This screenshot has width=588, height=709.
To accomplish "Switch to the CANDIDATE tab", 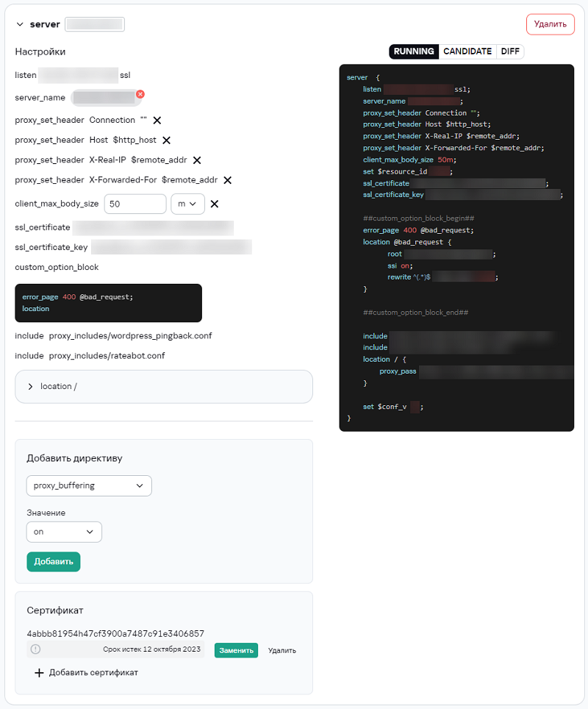I will click(467, 51).
